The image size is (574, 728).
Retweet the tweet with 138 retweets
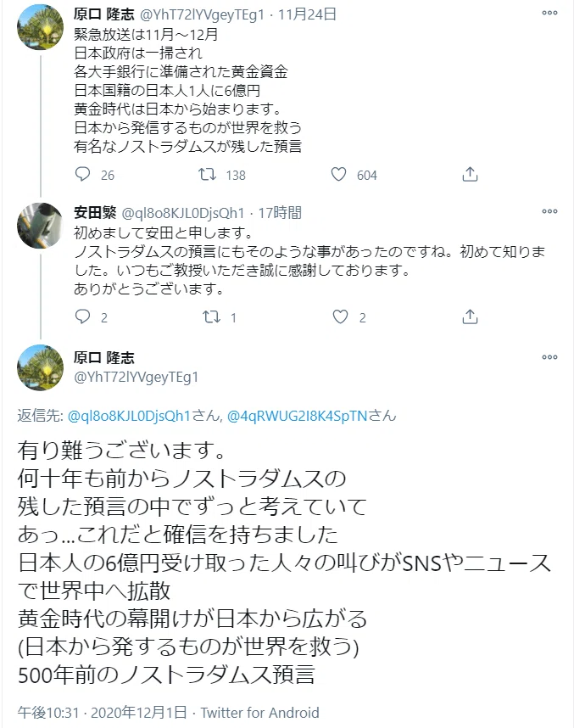[207, 175]
